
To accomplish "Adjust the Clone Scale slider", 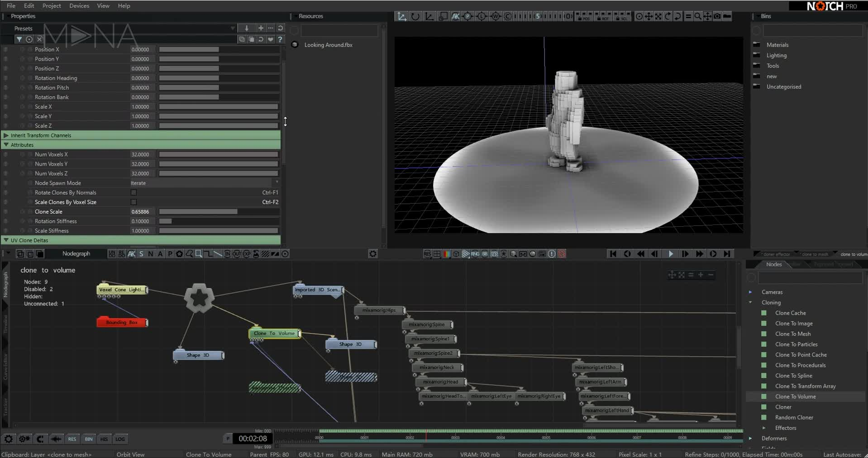I will 219,211.
